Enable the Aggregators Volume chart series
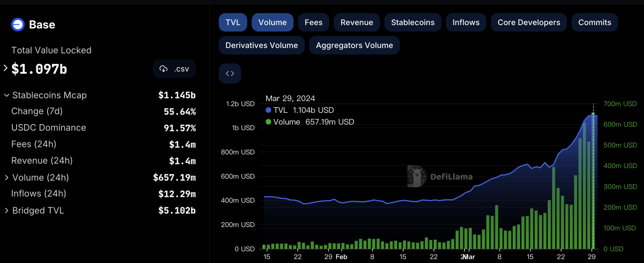644x263 pixels. click(354, 45)
